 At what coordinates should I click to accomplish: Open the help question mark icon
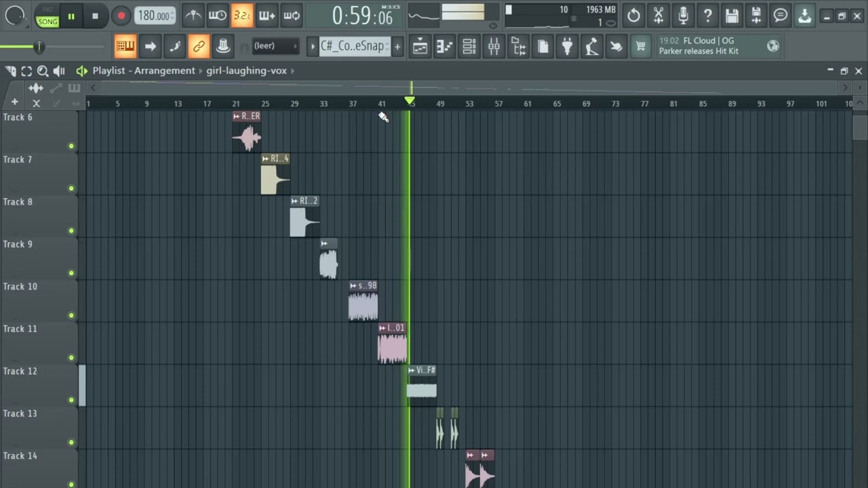(x=707, y=15)
